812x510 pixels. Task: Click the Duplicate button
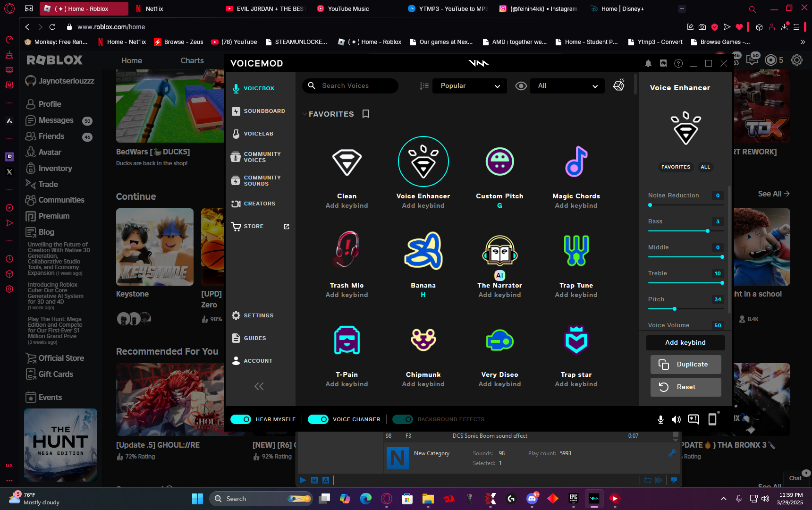686,365
